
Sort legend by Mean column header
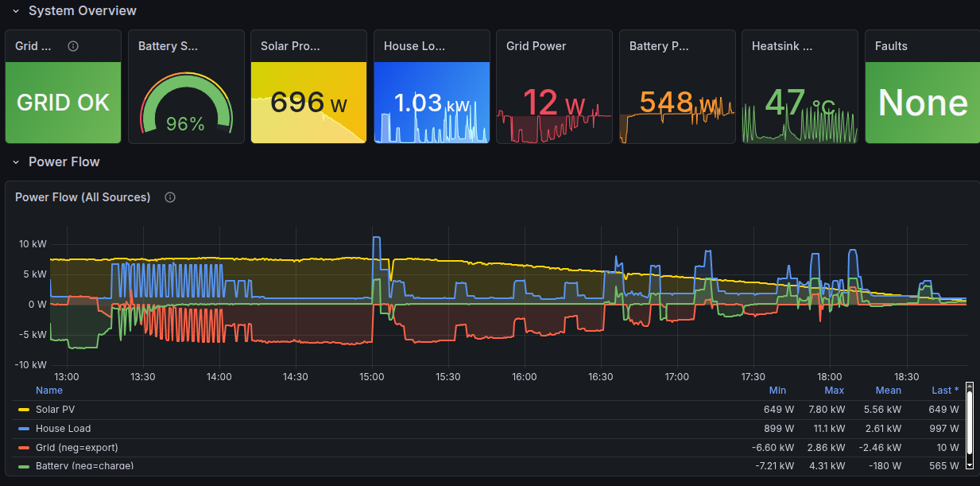click(888, 391)
